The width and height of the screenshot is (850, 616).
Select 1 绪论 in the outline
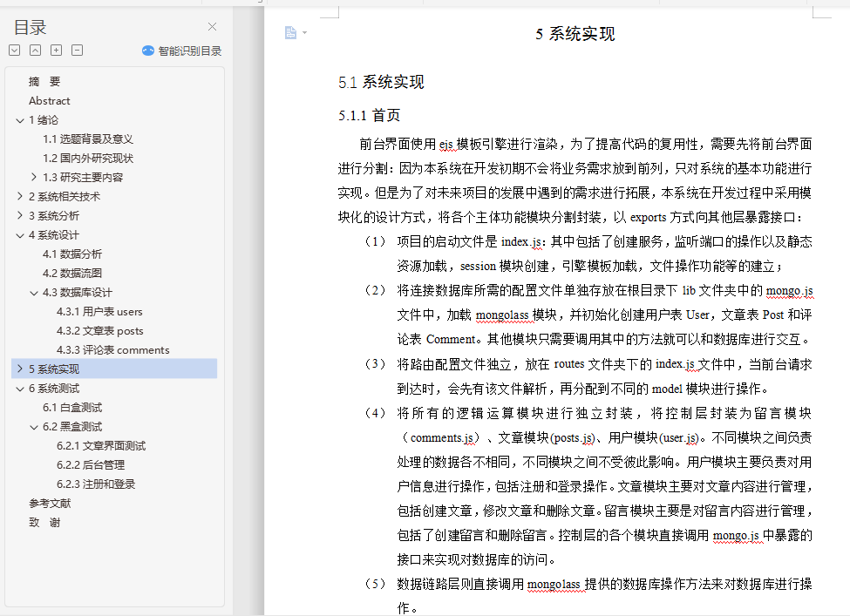click(x=44, y=120)
